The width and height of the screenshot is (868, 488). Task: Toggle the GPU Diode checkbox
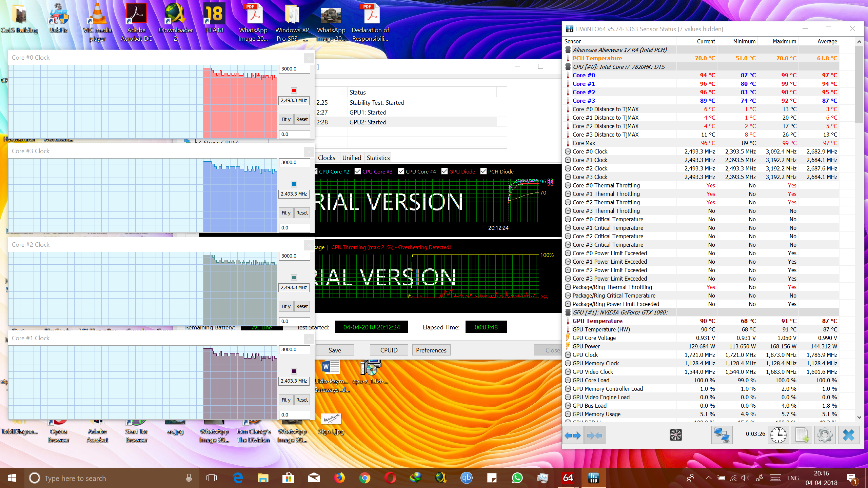point(445,171)
